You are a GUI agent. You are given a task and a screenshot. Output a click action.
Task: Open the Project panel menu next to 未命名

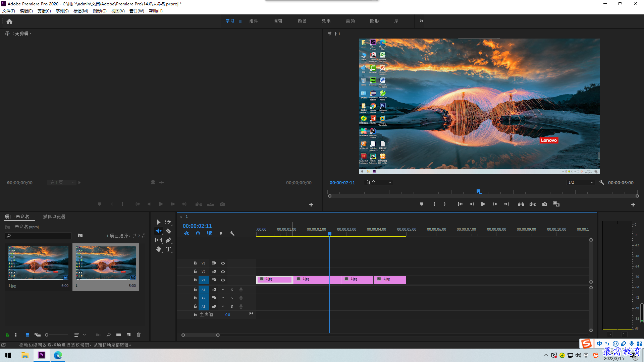pos(34,217)
